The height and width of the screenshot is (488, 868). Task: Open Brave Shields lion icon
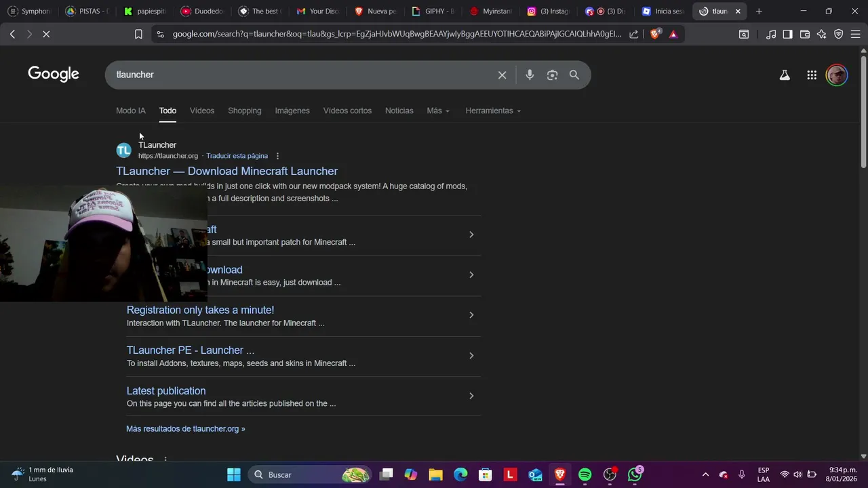(655, 34)
